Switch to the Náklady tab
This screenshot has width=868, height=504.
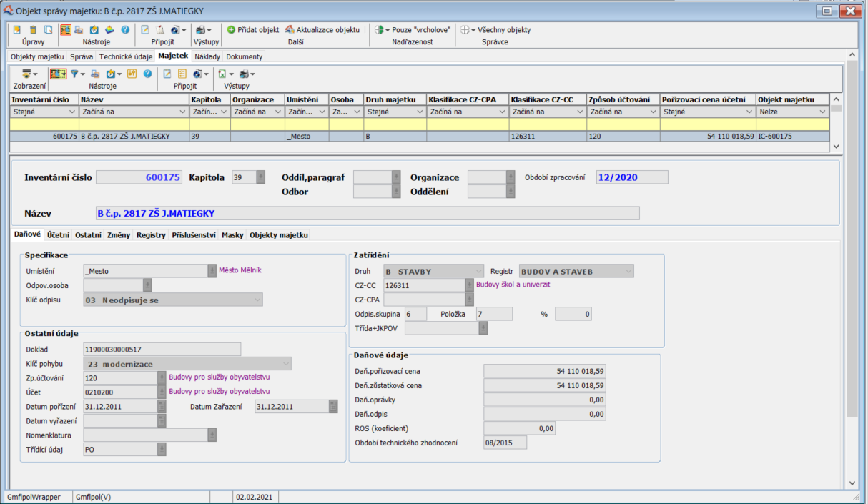click(x=207, y=56)
